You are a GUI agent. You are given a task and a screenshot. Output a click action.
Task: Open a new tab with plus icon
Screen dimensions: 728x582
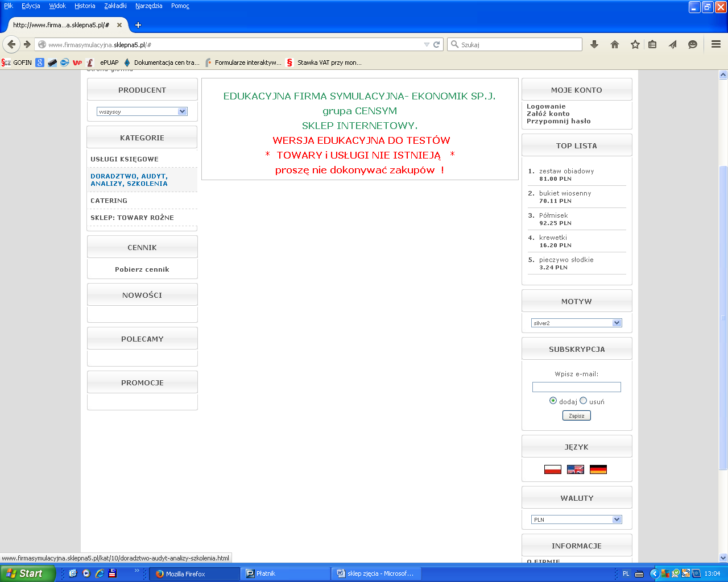coord(138,25)
